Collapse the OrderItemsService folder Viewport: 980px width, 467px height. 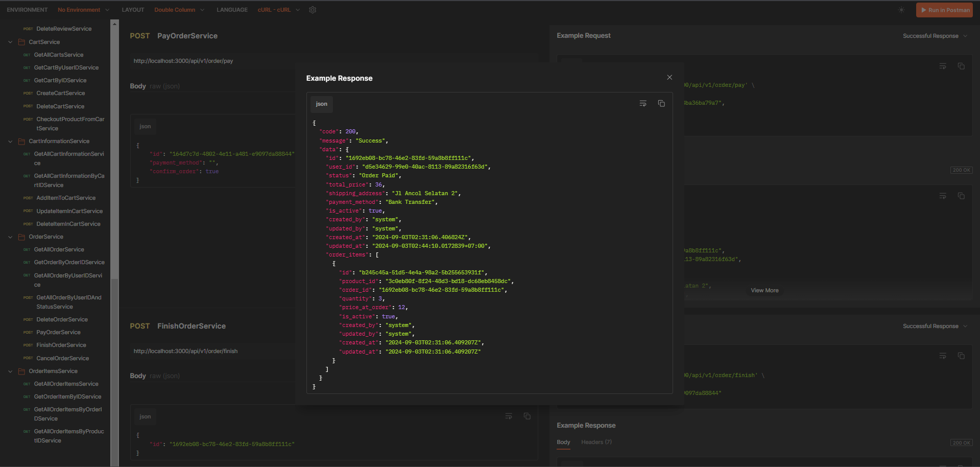point(10,371)
